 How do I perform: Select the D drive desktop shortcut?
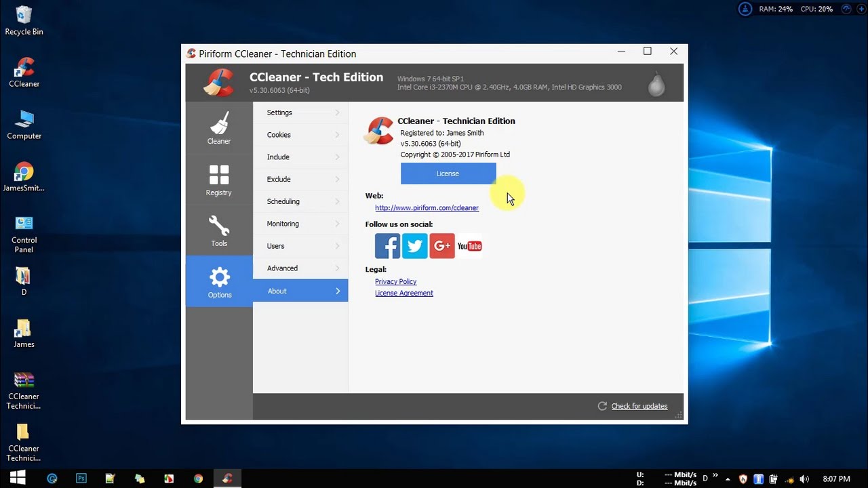[x=24, y=281]
